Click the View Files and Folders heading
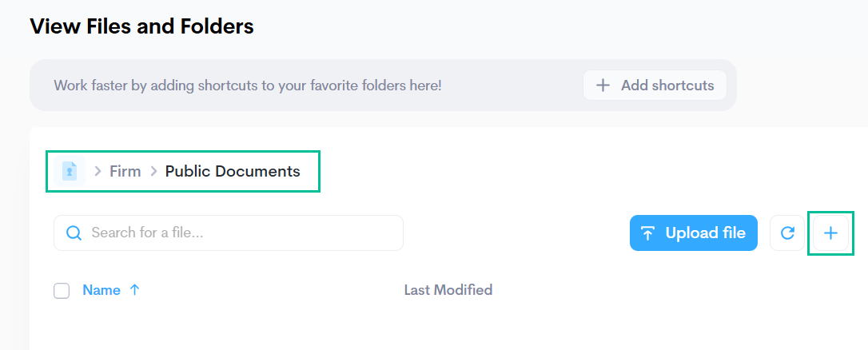 click(x=141, y=26)
